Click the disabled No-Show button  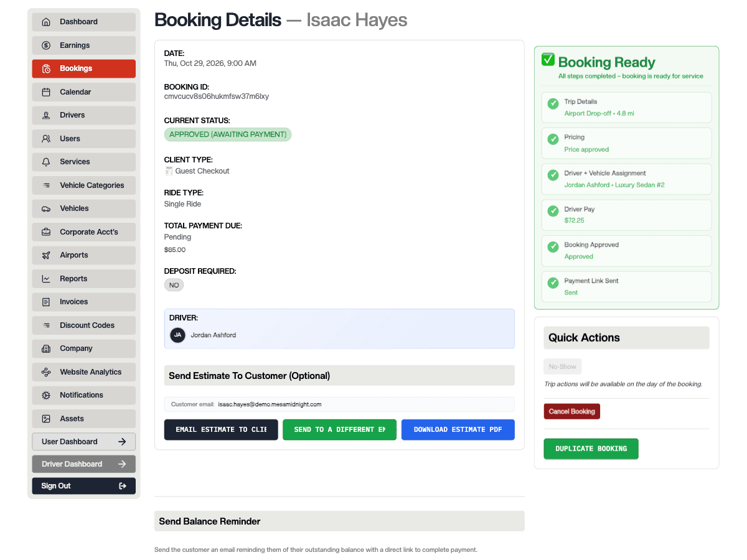tap(563, 366)
